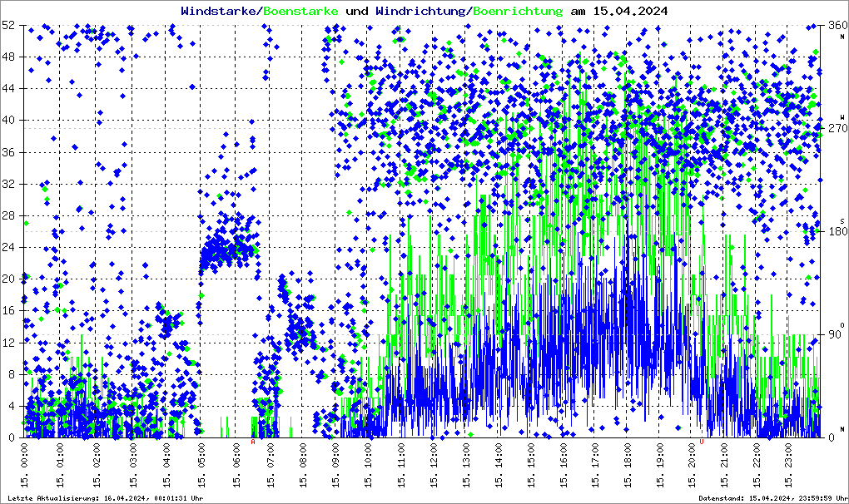Select wind speed axis value "8"
This screenshot has height=504, width=849.
(11, 374)
